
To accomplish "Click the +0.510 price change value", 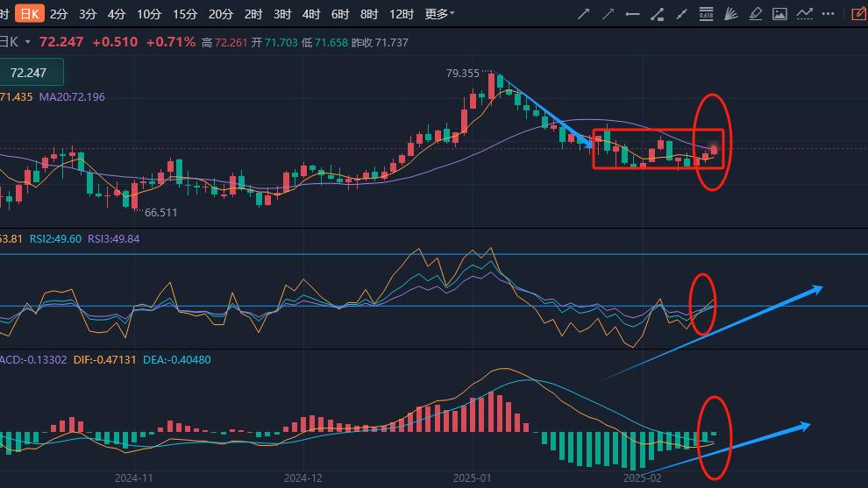I will (x=115, y=42).
